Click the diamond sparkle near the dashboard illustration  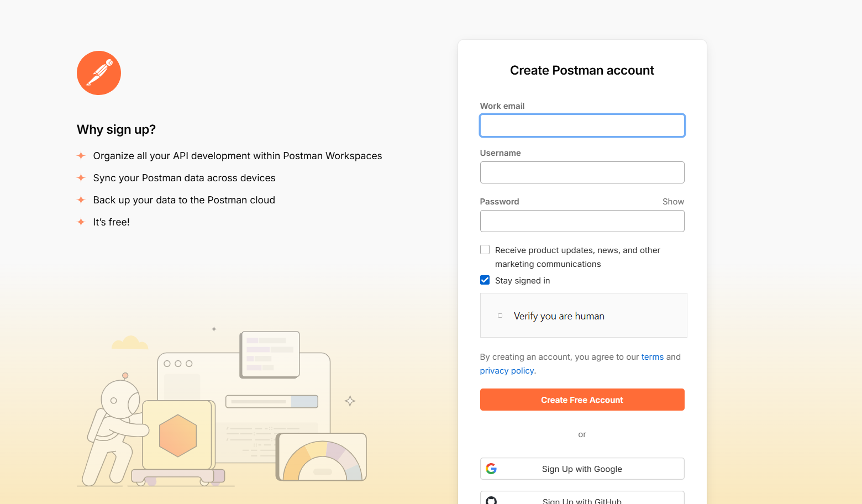[x=350, y=401]
